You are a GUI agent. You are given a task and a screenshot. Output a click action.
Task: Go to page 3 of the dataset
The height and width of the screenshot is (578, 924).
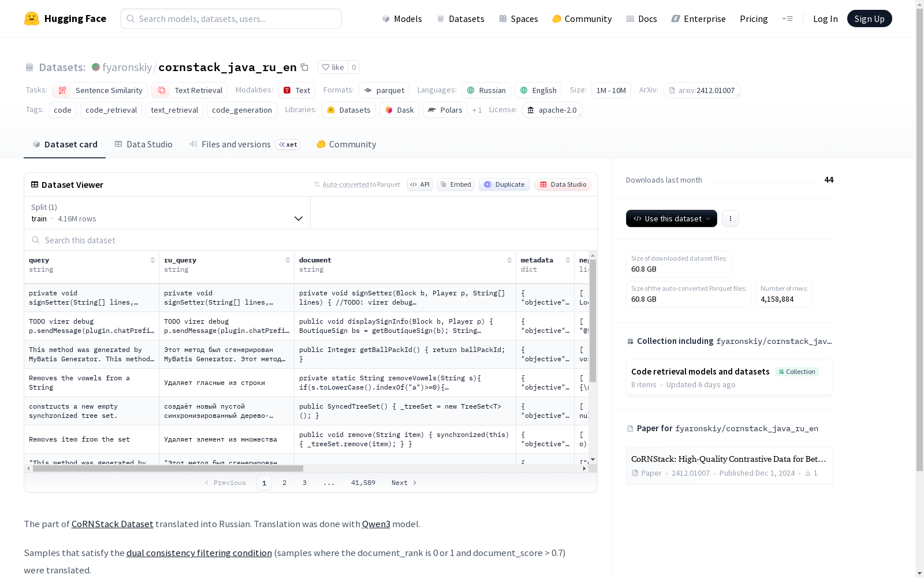pyautogui.click(x=304, y=483)
